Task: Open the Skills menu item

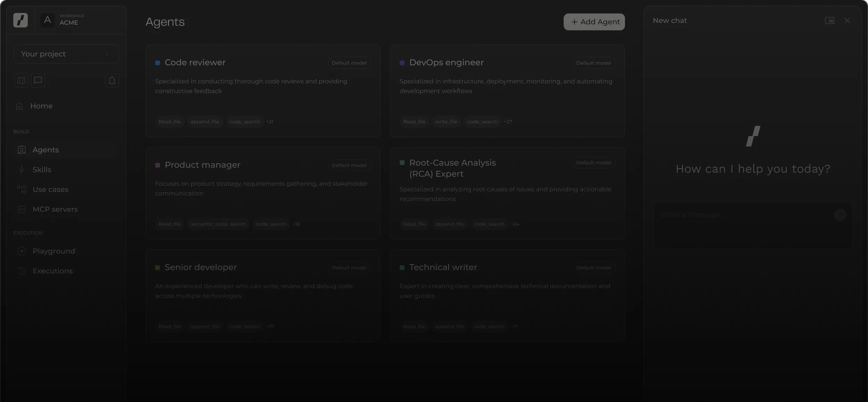Action: coord(66,170)
